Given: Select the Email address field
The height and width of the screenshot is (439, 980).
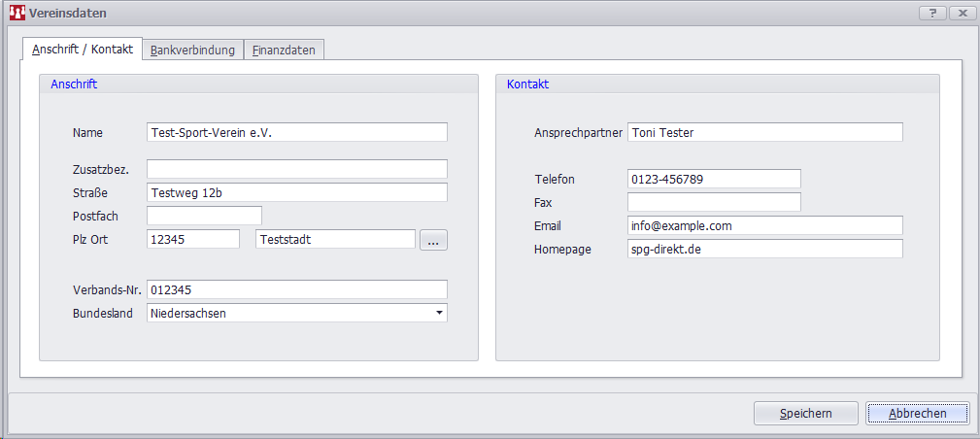Looking at the screenshot, I should coord(764,225).
